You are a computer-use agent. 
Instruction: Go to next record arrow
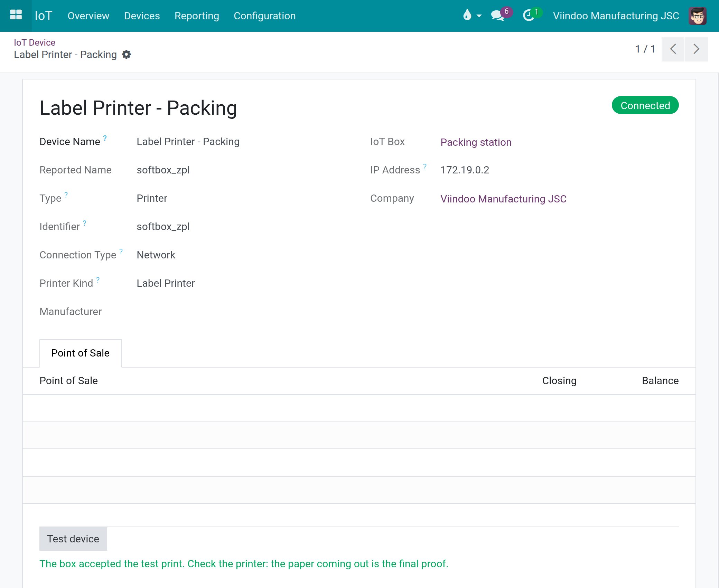click(696, 49)
